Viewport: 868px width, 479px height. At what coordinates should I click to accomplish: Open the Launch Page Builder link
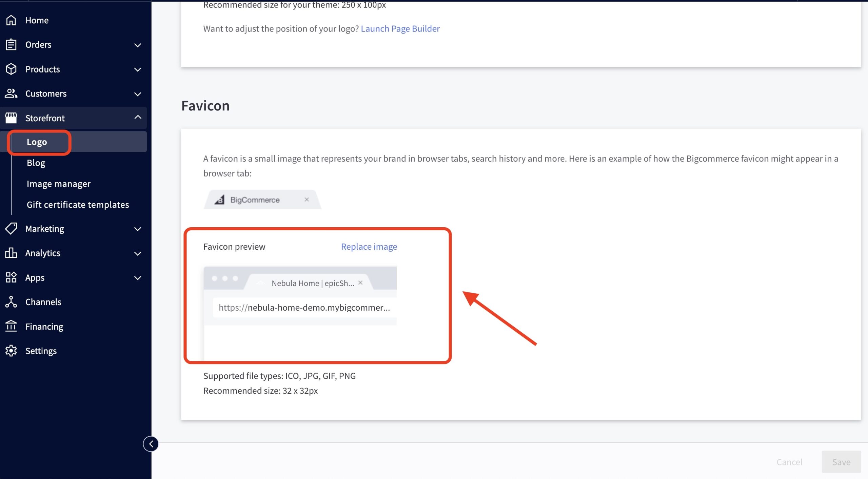[x=400, y=29]
